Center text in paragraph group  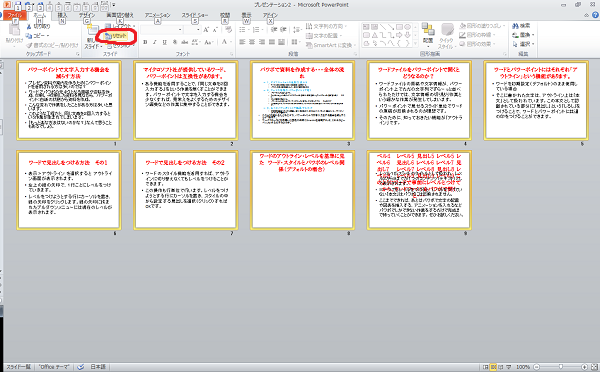click(252, 42)
